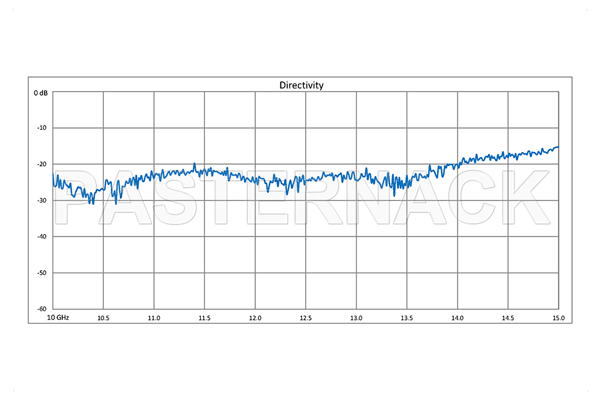Click the Directivity chart title
The width and height of the screenshot is (600, 400).
301,85
